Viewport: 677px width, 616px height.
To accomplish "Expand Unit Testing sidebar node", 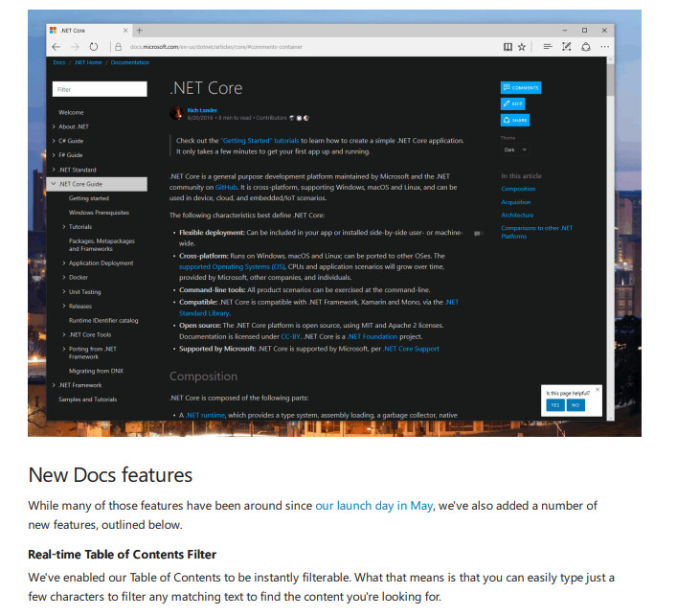I will pos(64,292).
